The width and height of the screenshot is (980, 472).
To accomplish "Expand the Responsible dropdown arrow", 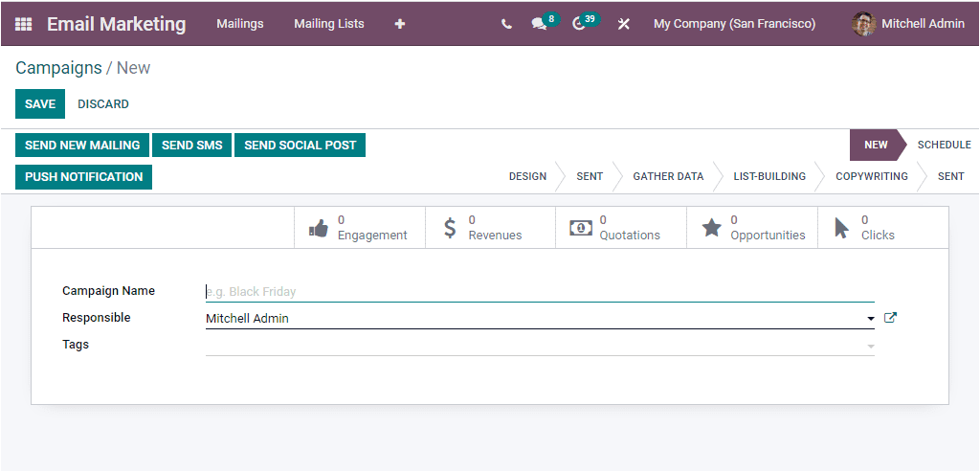I will 871,319.
